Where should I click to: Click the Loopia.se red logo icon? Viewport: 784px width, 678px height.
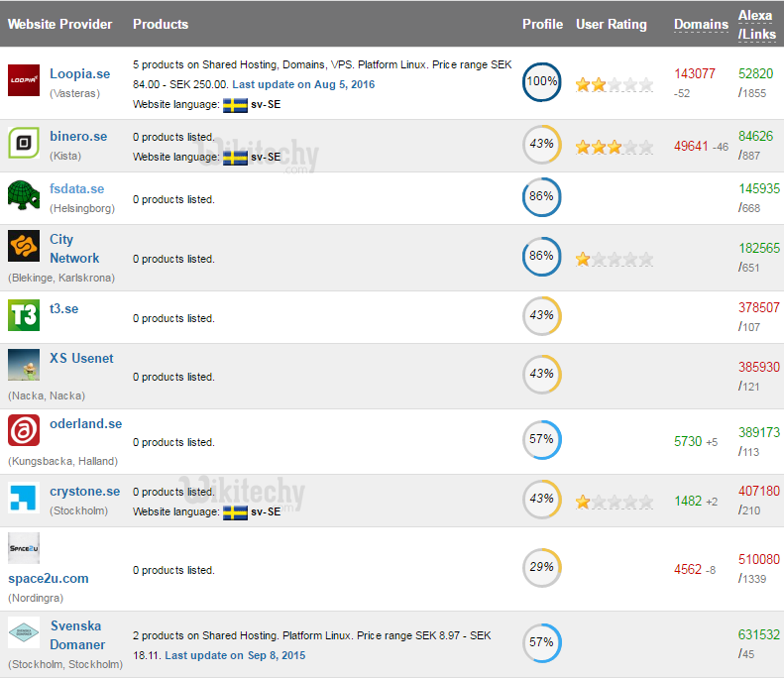pos(24,80)
